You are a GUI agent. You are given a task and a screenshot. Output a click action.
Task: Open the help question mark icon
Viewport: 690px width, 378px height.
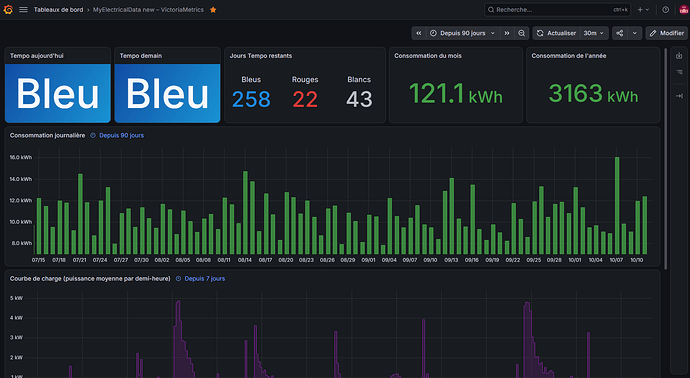[666, 10]
